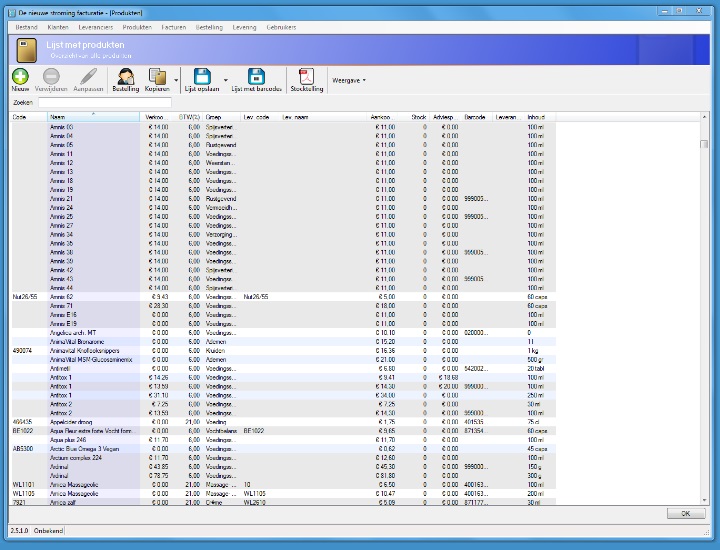Select the Arctic Blue Omega 3 Vegan row
720x550 pixels.
(283, 449)
